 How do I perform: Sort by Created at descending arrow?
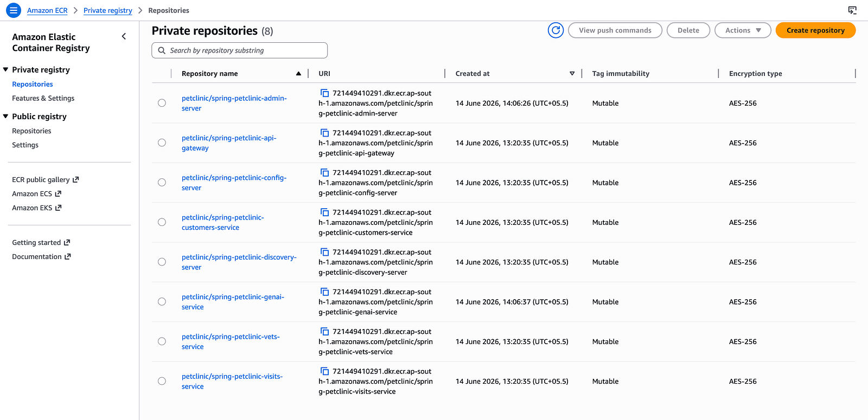tap(572, 74)
